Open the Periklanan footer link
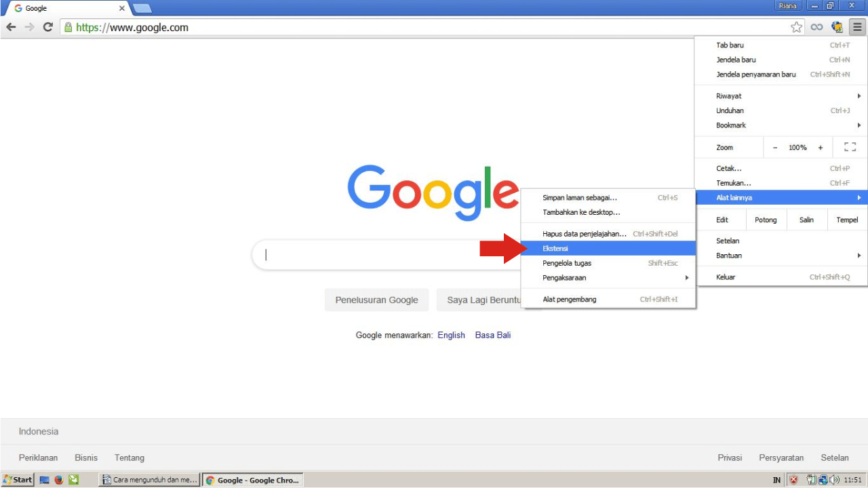868x488 pixels. pyautogui.click(x=38, y=457)
